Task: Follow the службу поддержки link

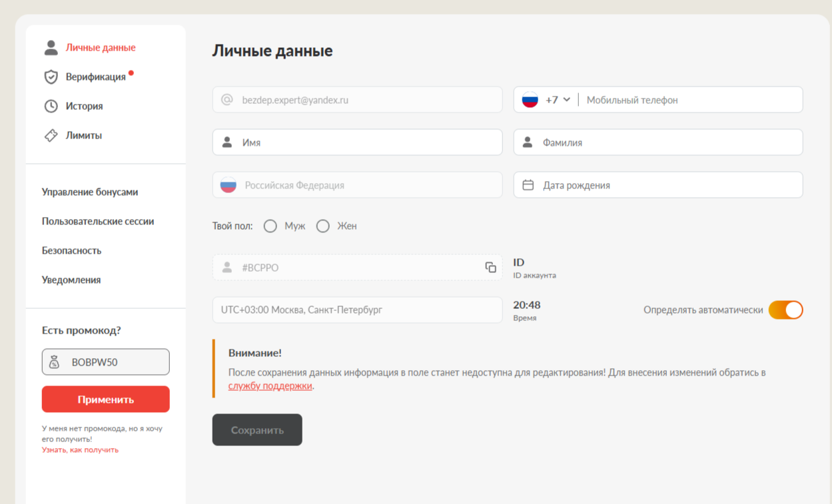Action: pos(270,385)
